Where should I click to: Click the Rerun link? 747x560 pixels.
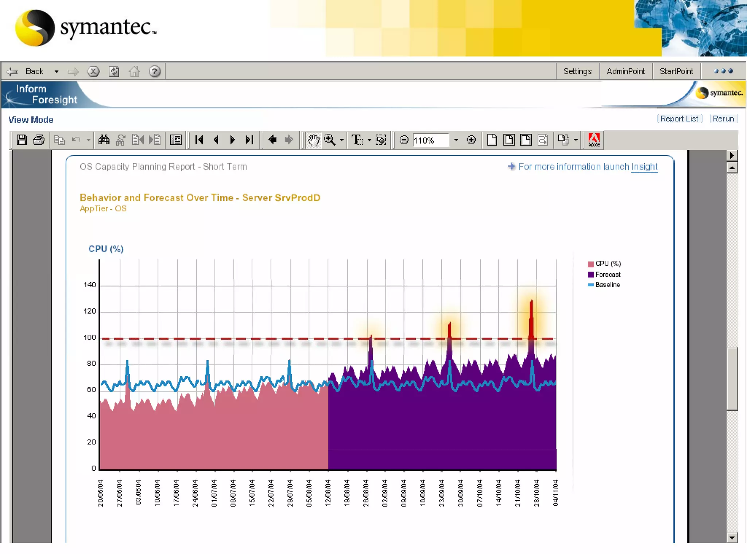coord(723,119)
